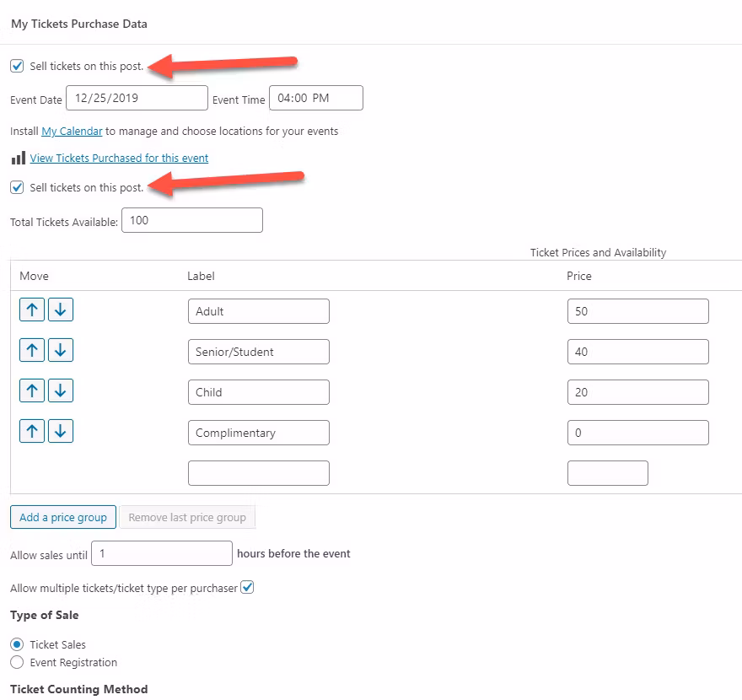Uncheck the first Sell tickets on this post box
This screenshot has width=742, height=700.
point(17,66)
